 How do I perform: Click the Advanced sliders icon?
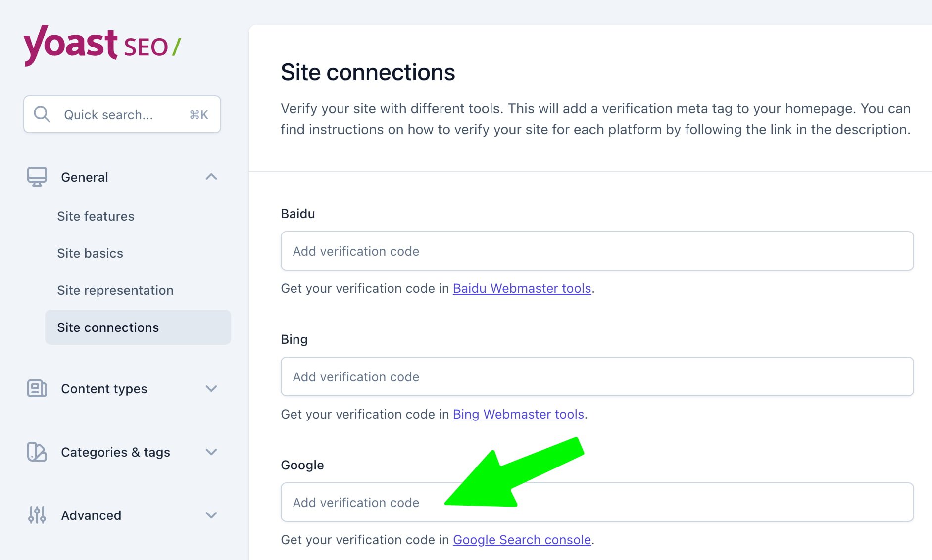(37, 515)
